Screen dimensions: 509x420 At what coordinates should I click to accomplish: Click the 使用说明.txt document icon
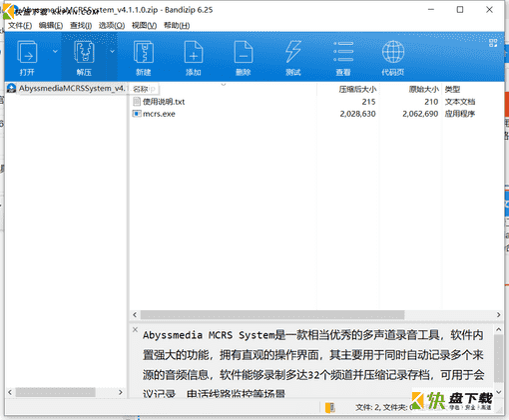(x=137, y=102)
